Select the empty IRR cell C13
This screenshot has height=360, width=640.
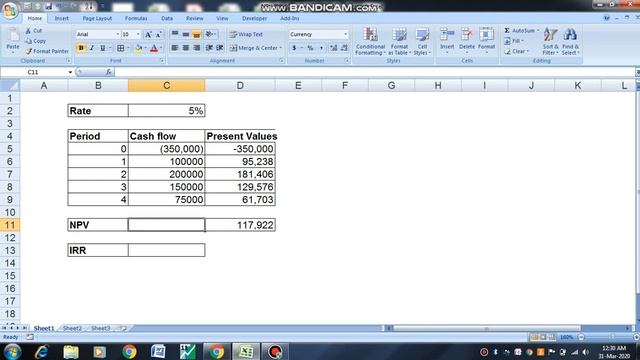(x=167, y=250)
